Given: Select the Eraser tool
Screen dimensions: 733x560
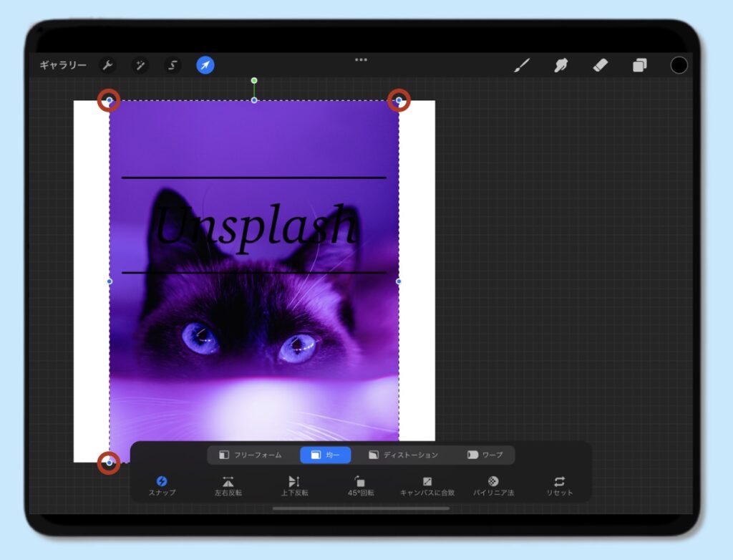Looking at the screenshot, I should coord(601,65).
